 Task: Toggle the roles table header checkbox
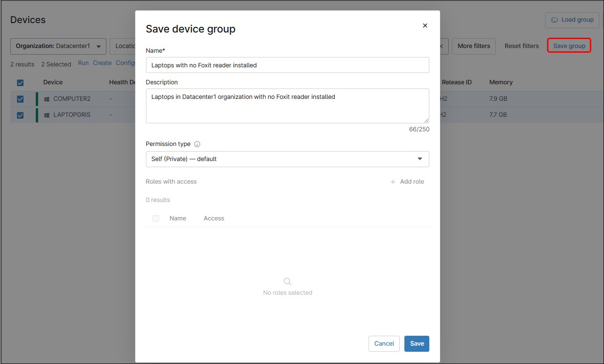coord(156,218)
